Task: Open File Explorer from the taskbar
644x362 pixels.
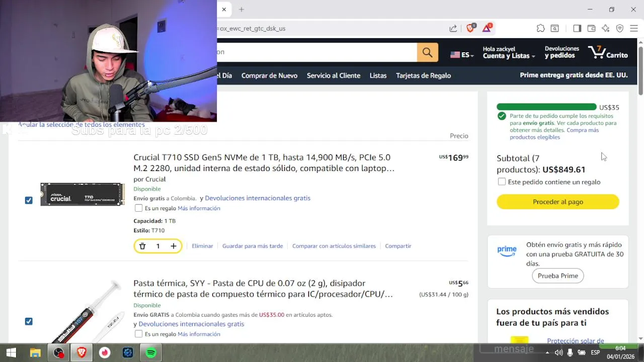Action: tap(35, 353)
